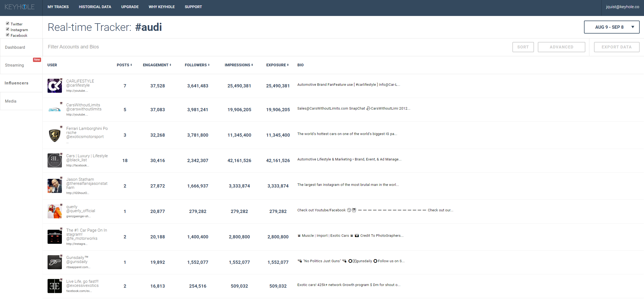Screen dimensions: 644x299
Task: Click the SORT button
Action: (523, 47)
